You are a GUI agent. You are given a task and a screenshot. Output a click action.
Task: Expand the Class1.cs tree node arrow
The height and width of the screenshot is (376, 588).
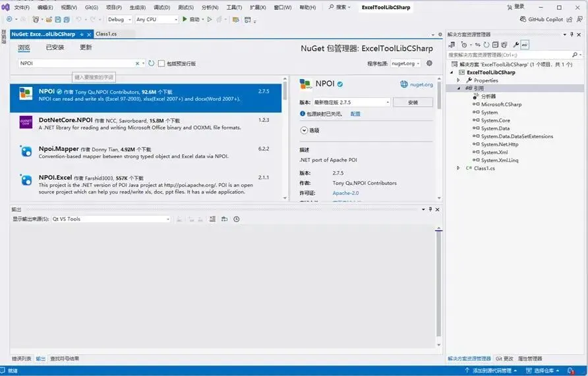click(458, 168)
